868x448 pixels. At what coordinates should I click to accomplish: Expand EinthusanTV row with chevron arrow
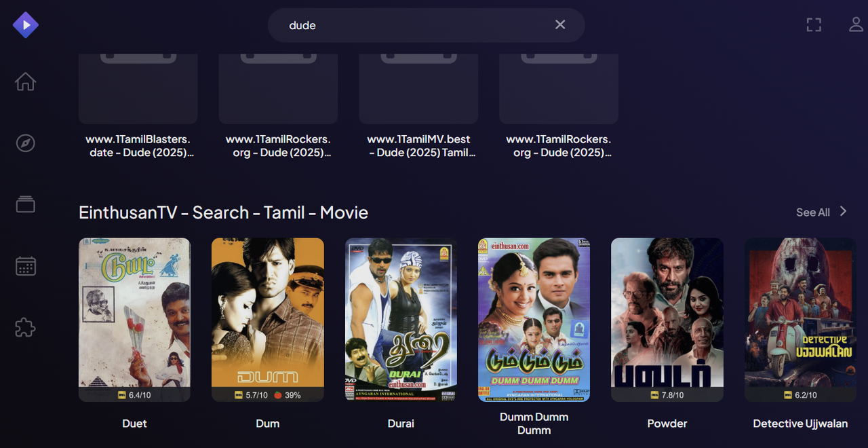coord(843,212)
